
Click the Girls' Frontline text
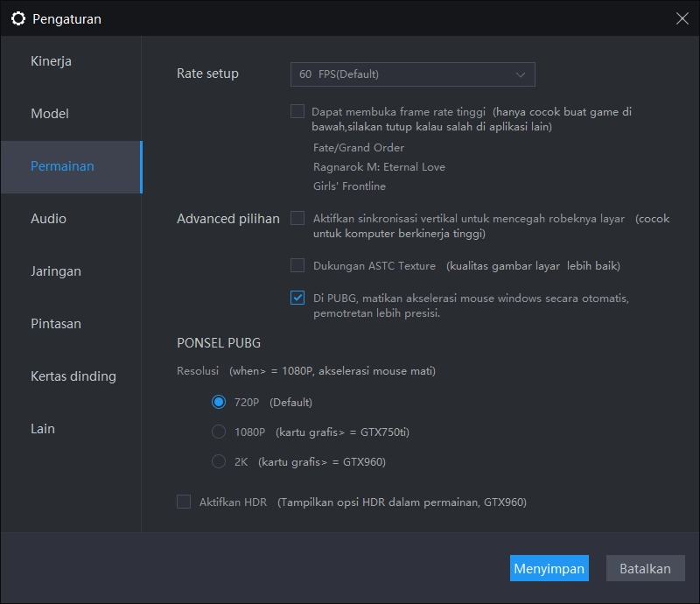point(349,186)
